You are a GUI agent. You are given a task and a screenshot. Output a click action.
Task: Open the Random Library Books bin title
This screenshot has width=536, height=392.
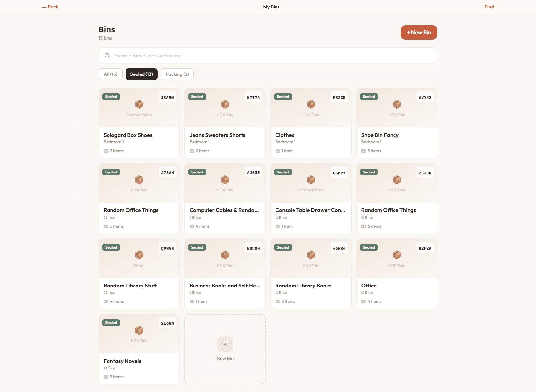click(x=303, y=286)
